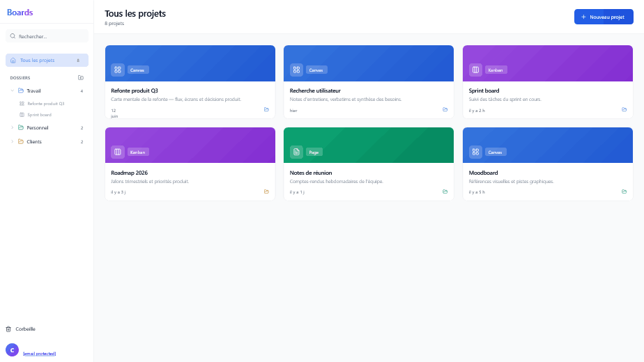Image resolution: width=644 pixels, height=362 pixels.
Task: Click canvas icon on Recherche utilisateur card
Action: coord(296,70)
